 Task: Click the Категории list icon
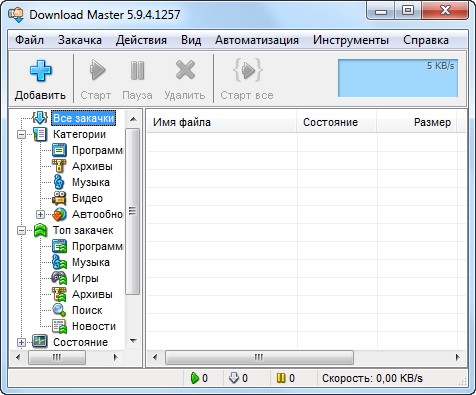40,134
